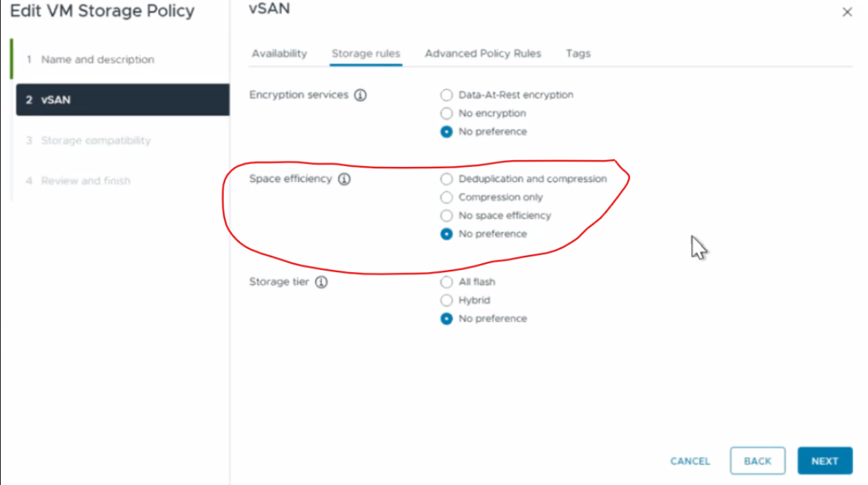This screenshot has width=868, height=485.
Task: Select Data-At-Rest encryption option
Action: tap(446, 95)
